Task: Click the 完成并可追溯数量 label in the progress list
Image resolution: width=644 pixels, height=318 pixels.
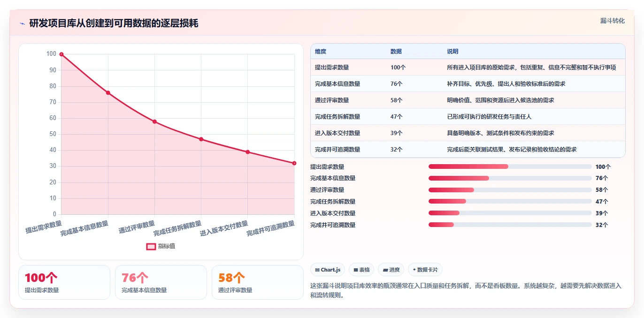Action: pos(333,225)
